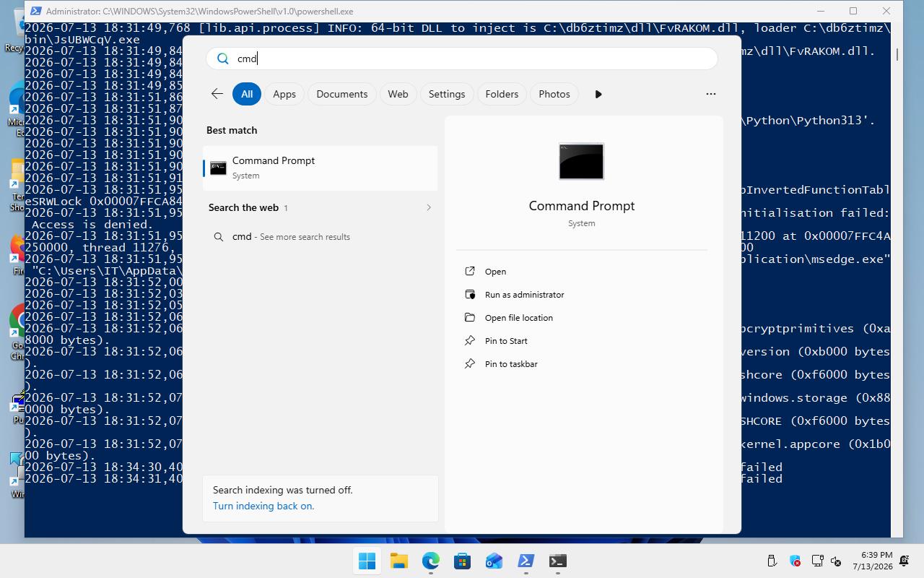The height and width of the screenshot is (578, 924).
Task: Click the Windows Start button on taskbar
Action: click(367, 561)
